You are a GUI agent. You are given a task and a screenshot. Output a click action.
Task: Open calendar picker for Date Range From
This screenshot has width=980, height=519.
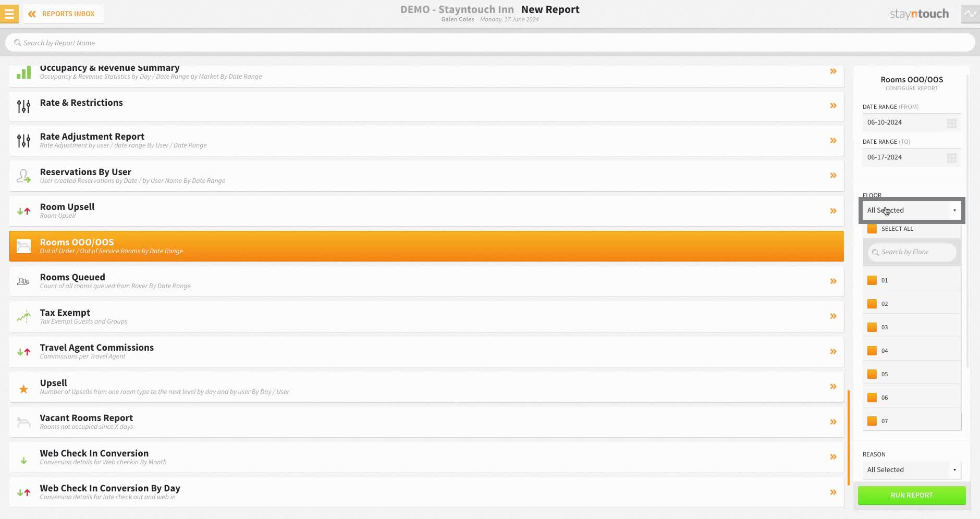tap(951, 123)
